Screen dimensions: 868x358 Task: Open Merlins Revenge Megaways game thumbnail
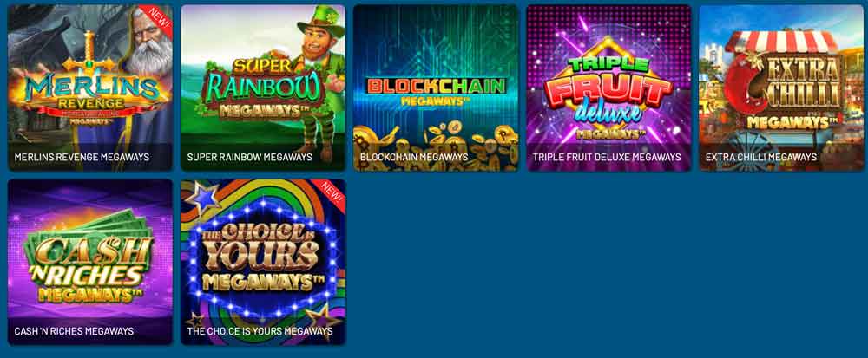[x=90, y=88]
